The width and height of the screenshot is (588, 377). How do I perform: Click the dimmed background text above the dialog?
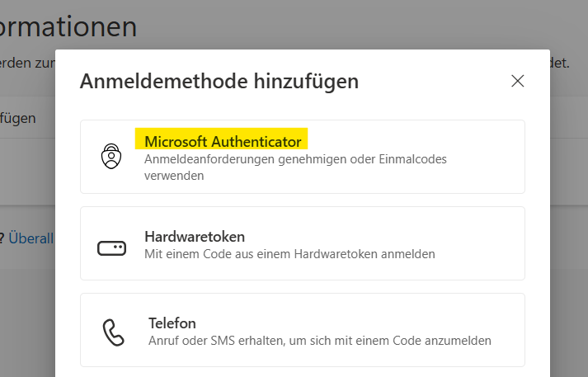tap(25, 64)
